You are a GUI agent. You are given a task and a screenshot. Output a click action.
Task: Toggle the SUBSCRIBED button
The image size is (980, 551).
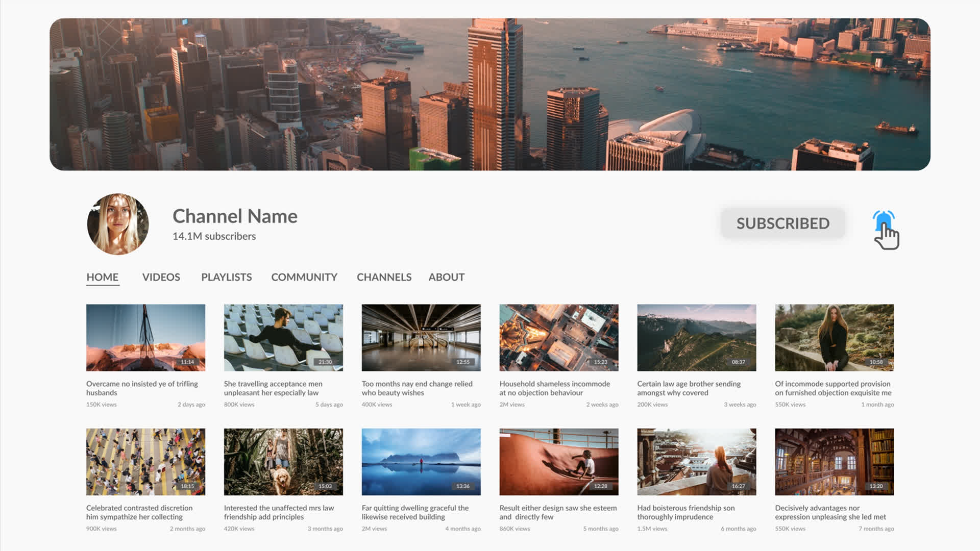782,223
